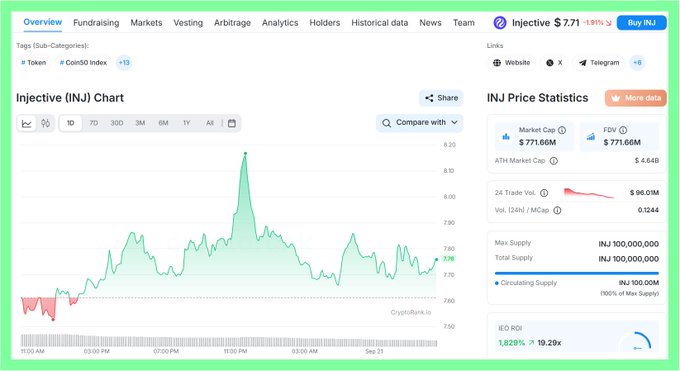The height and width of the screenshot is (371, 680).
Task: Select the All time range
Action: point(210,123)
